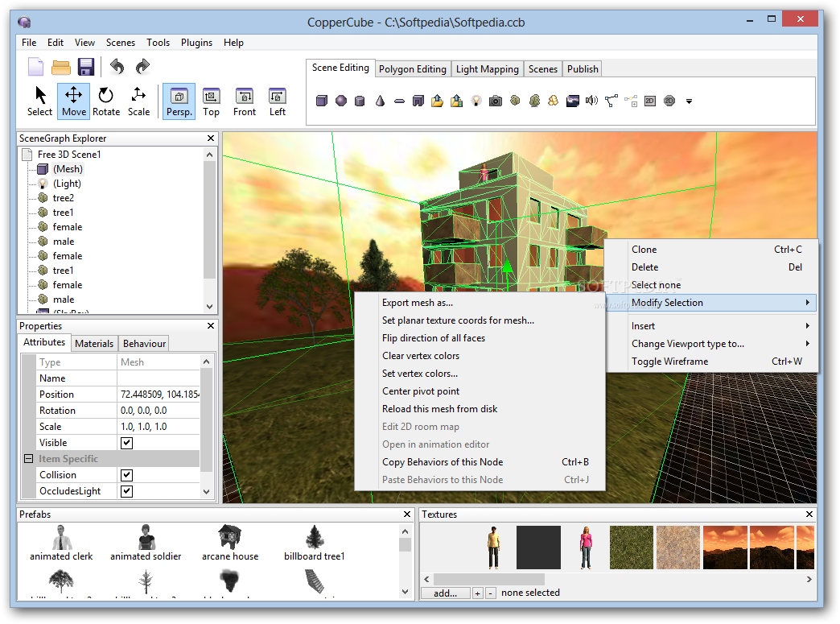Save project with floppy disk icon

(86, 67)
